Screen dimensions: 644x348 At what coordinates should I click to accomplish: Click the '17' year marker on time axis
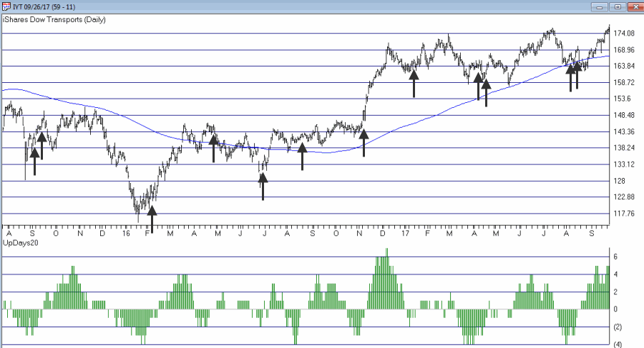(x=406, y=234)
